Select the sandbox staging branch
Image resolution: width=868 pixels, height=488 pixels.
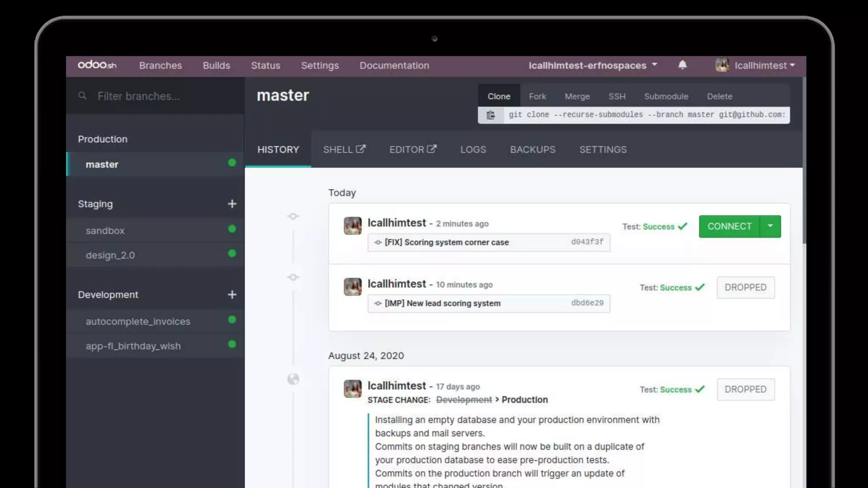(105, 231)
